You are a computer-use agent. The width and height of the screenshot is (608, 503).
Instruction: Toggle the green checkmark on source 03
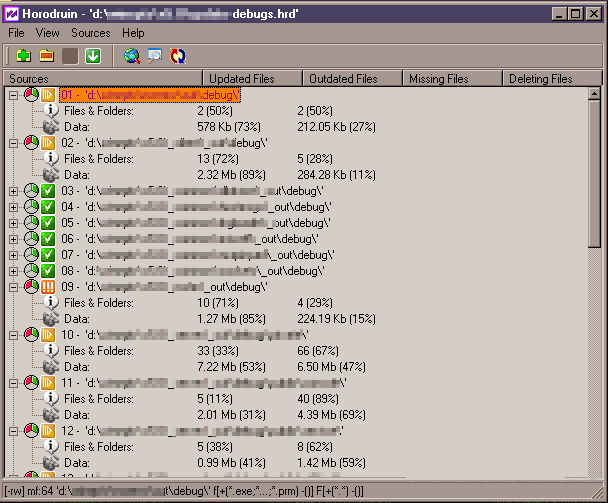point(48,191)
